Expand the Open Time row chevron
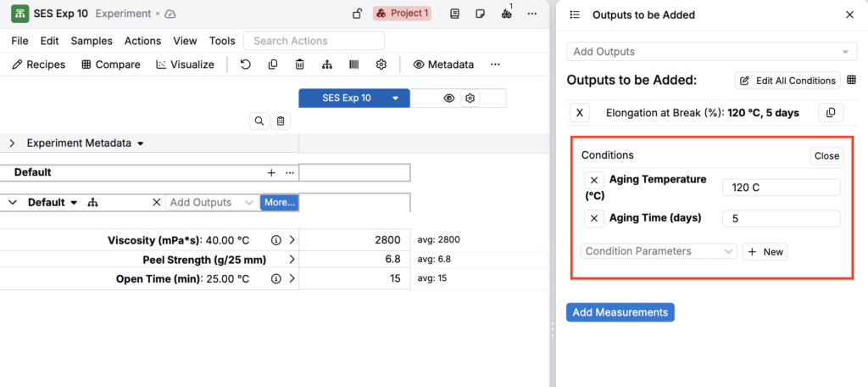The image size is (868, 387). (x=292, y=278)
